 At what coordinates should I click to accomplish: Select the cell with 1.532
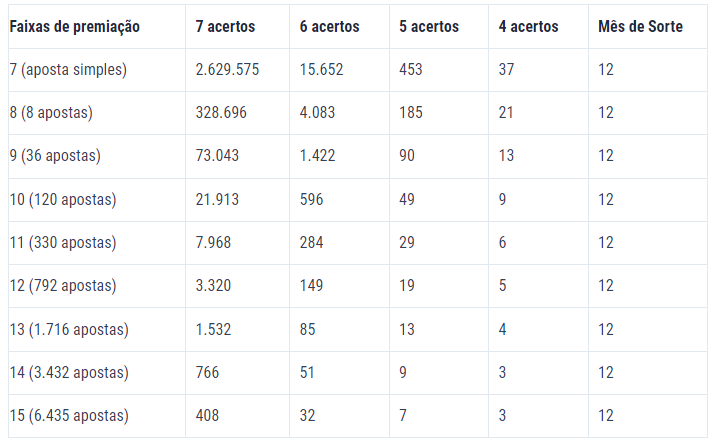(x=213, y=329)
